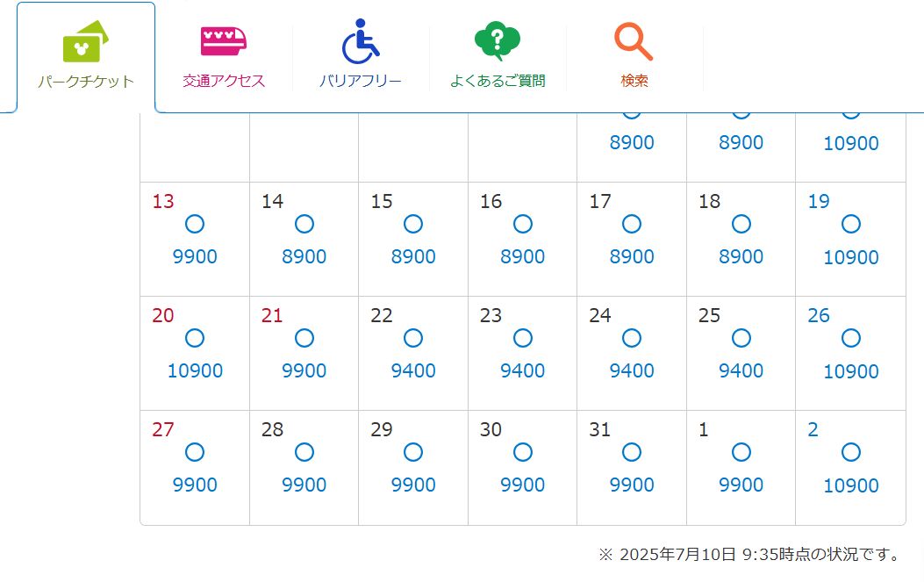Choose date 22 priced at 9400

coord(413,353)
